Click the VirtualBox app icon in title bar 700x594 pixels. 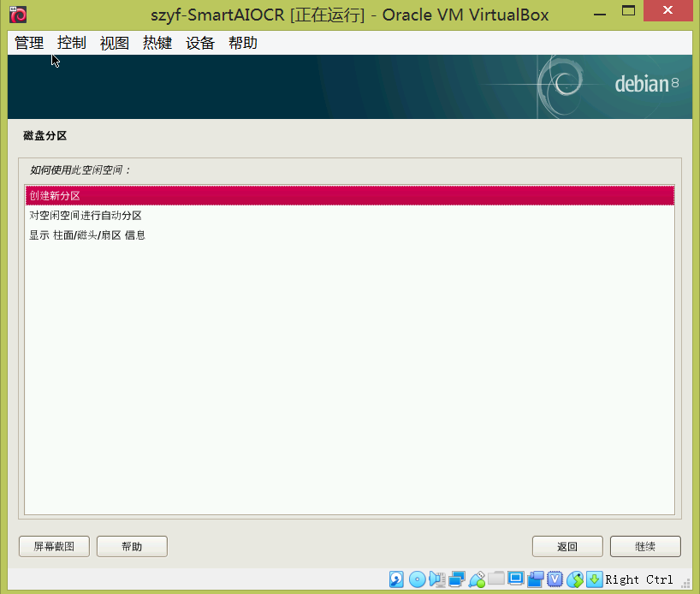[18, 15]
